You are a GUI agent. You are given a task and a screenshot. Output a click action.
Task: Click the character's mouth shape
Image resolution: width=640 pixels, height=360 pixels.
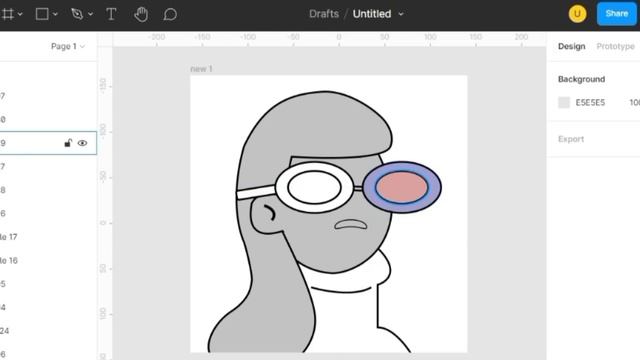tap(351, 224)
